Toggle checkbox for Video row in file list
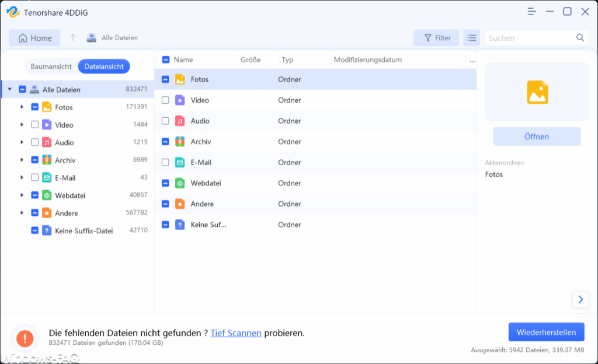Screen dimensions: 598x364 point(165,100)
